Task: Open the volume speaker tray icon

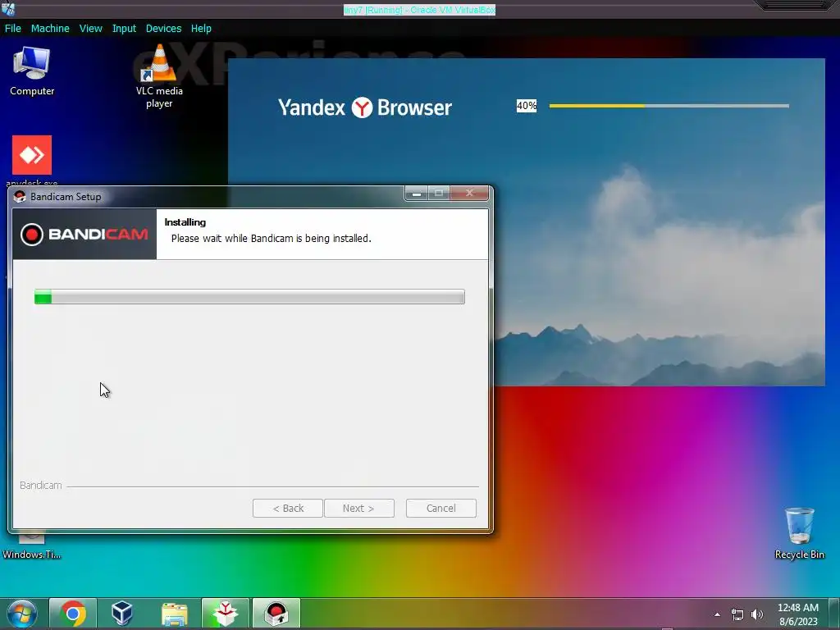Action: (757, 614)
